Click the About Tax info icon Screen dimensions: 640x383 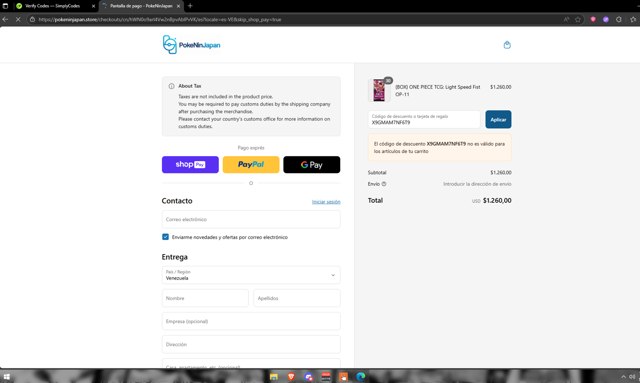click(171, 86)
